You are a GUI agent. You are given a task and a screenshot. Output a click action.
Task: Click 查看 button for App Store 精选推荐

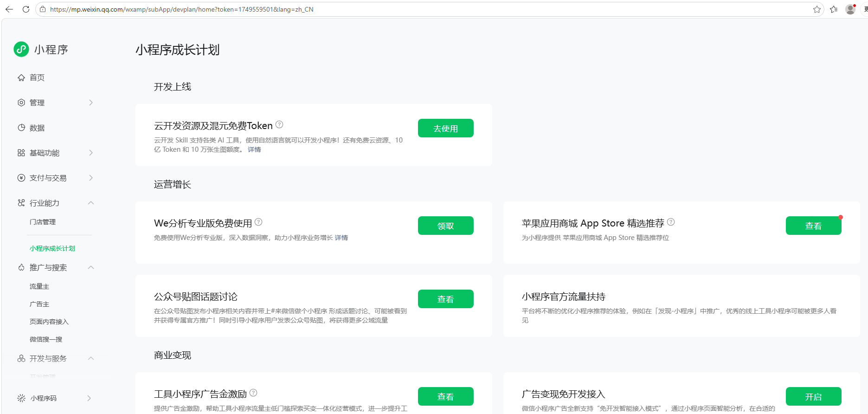[814, 226]
